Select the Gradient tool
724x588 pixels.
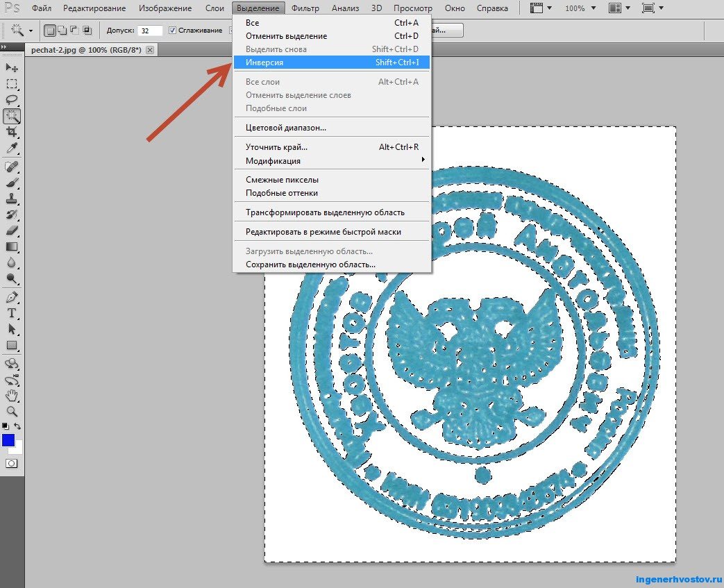tap(12, 246)
